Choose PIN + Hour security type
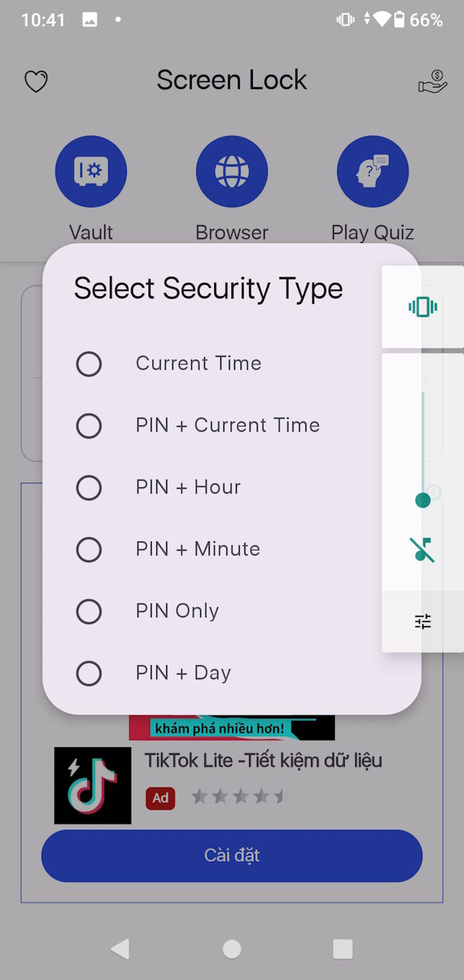Image resolution: width=464 pixels, height=980 pixels. pos(89,487)
